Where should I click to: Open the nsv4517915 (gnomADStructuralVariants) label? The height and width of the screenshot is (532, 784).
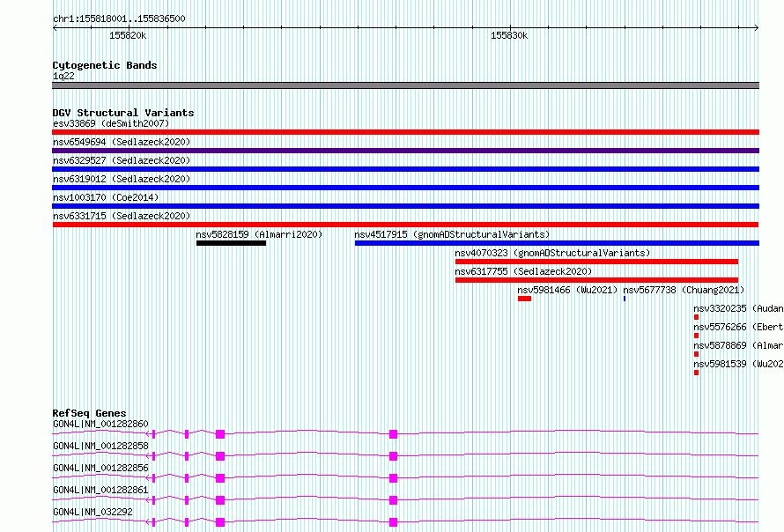pyautogui.click(x=452, y=234)
